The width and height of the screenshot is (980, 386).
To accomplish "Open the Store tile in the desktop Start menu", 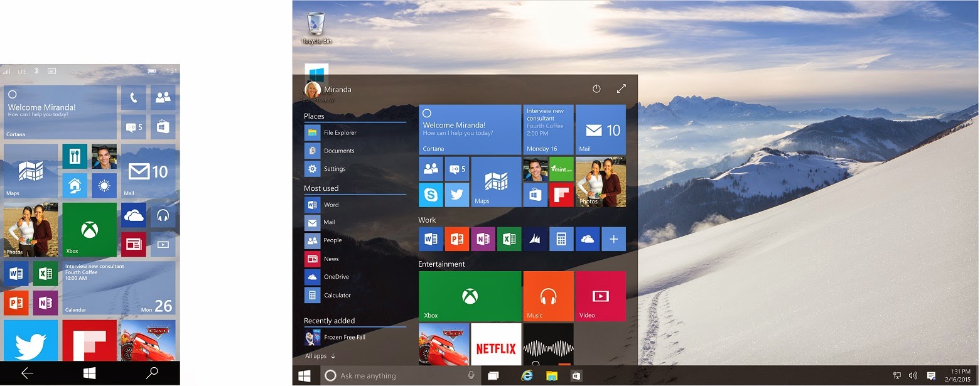I will 536,195.
